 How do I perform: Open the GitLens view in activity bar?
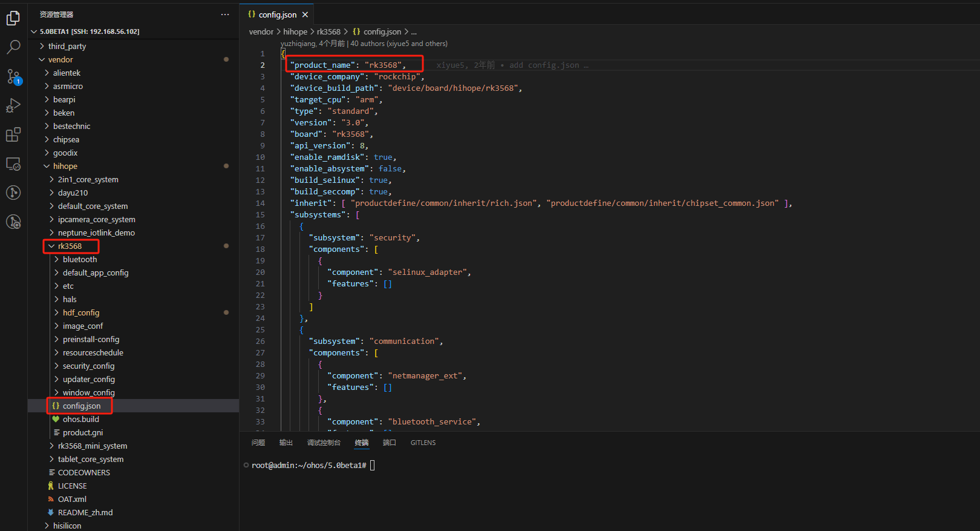(x=13, y=193)
